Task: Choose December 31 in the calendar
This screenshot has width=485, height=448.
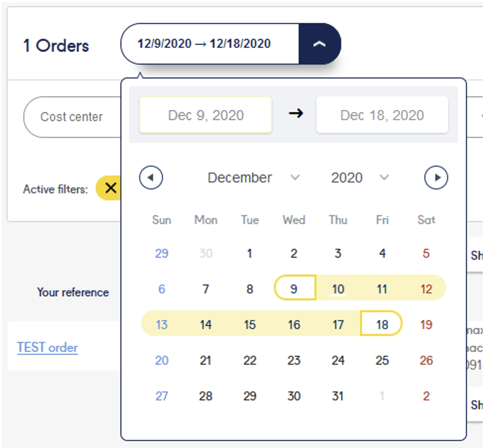Action: click(338, 396)
